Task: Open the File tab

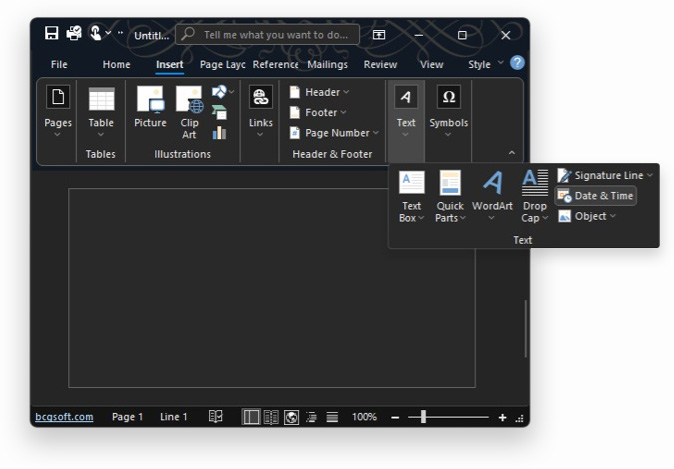Action: click(x=59, y=64)
